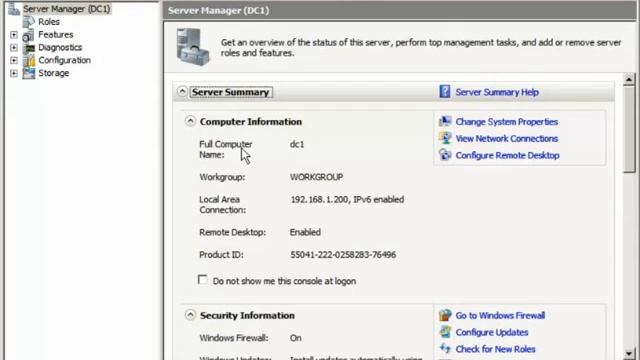
Task: Click the 'Server Manager (DC1)' pane title bar
Action: coord(400,10)
